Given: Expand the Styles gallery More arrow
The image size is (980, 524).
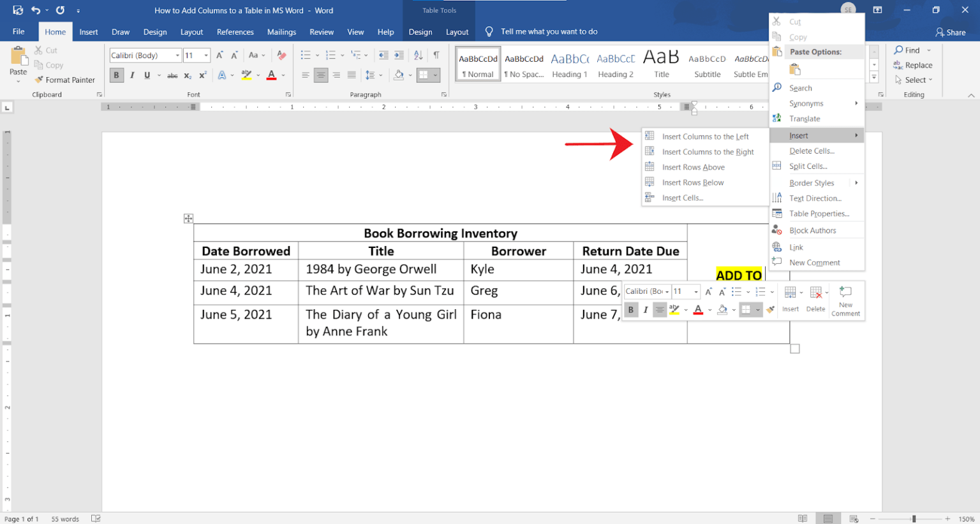Looking at the screenshot, I should point(874,78).
